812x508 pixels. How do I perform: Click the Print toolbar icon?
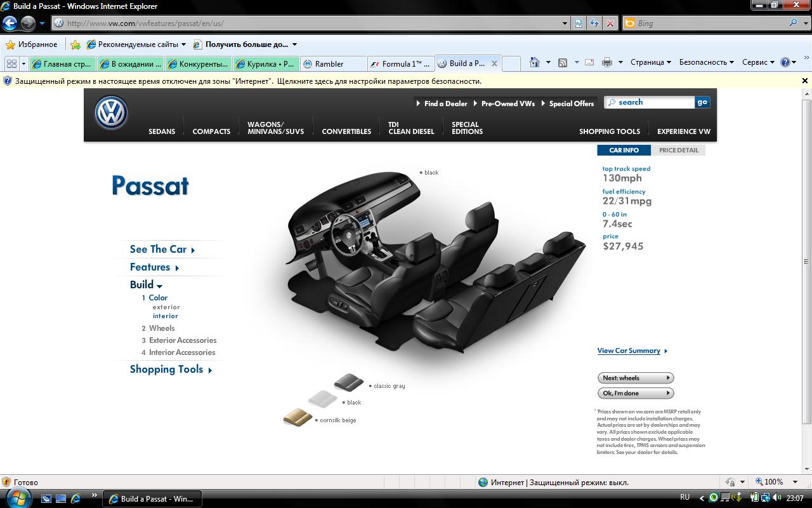pyautogui.click(x=607, y=62)
